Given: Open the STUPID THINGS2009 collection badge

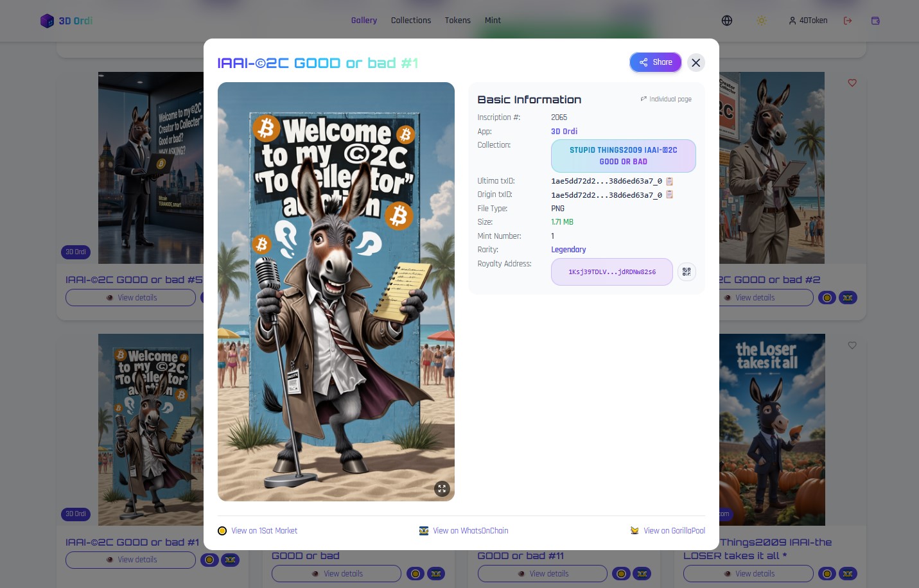Looking at the screenshot, I should (x=624, y=156).
